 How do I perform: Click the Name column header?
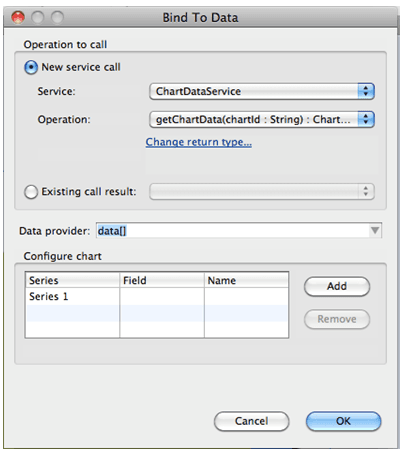point(246,280)
